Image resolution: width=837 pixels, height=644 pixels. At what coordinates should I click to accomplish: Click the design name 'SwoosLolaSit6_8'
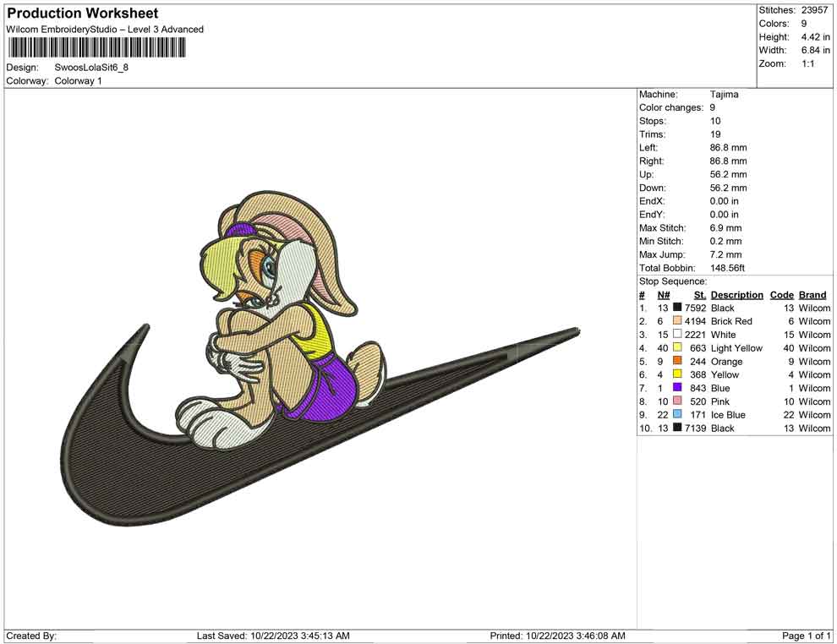pyautogui.click(x=91, y=68)
